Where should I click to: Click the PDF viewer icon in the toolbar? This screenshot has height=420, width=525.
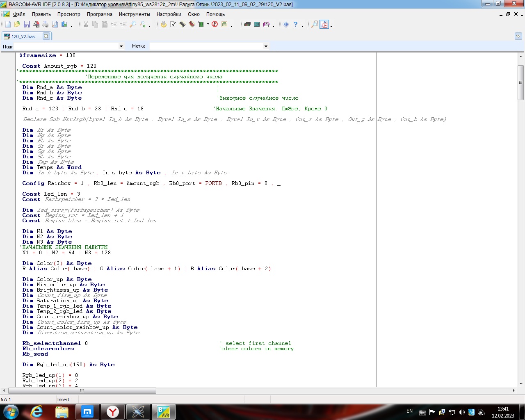tap(324, 25)
